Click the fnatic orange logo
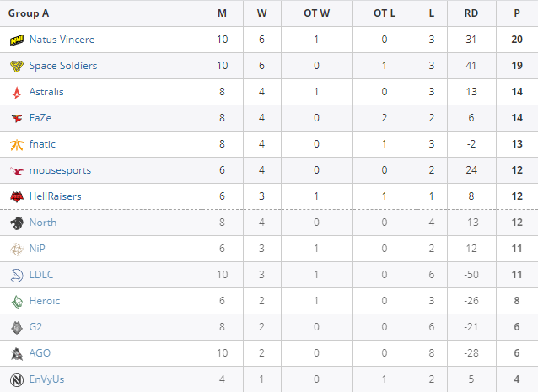The image size is (538, 392). (17, 145)
